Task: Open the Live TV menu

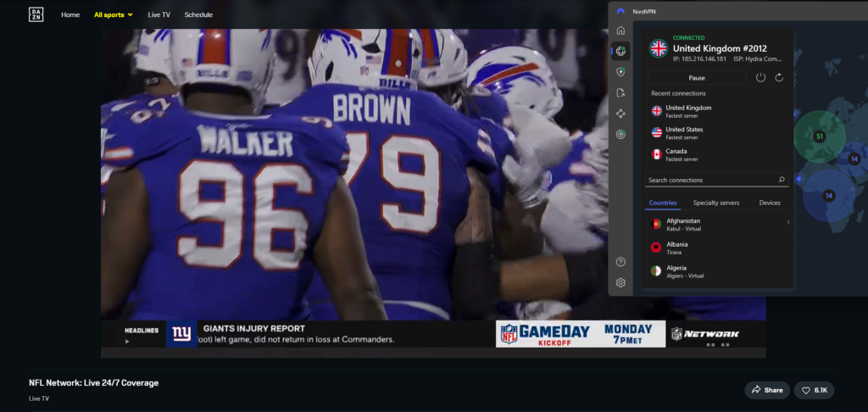Action: [x=159, y=15]
